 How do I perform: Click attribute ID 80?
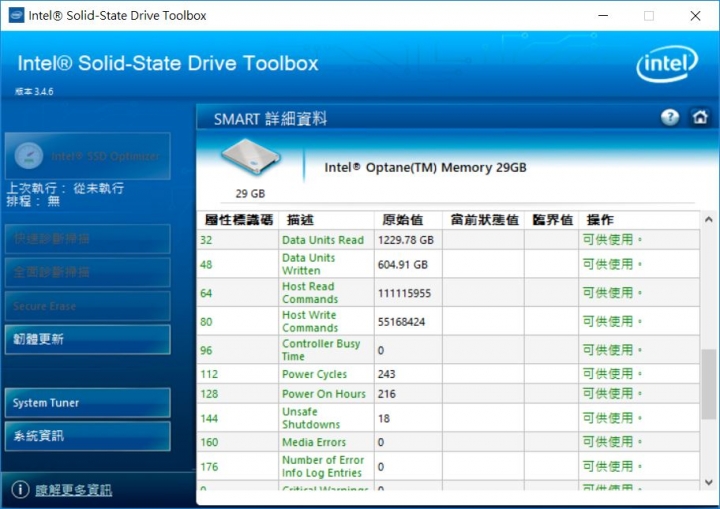(206, 321)
